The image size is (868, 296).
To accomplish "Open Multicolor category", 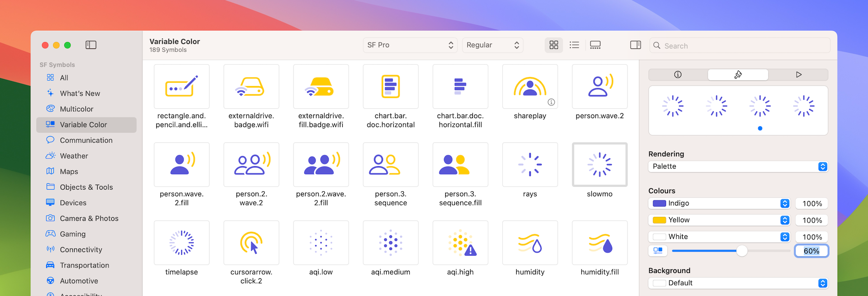I will [86, 109].
